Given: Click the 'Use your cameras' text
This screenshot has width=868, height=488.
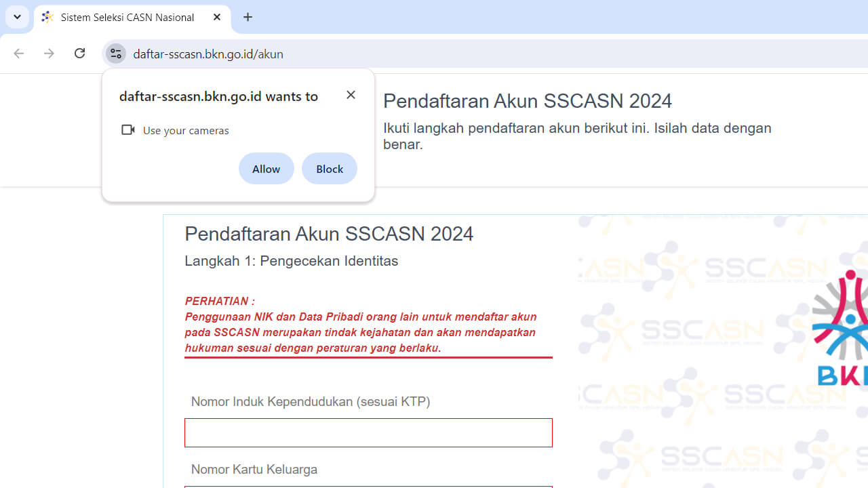Looking at the screenshot, I should tap(186, 130).
